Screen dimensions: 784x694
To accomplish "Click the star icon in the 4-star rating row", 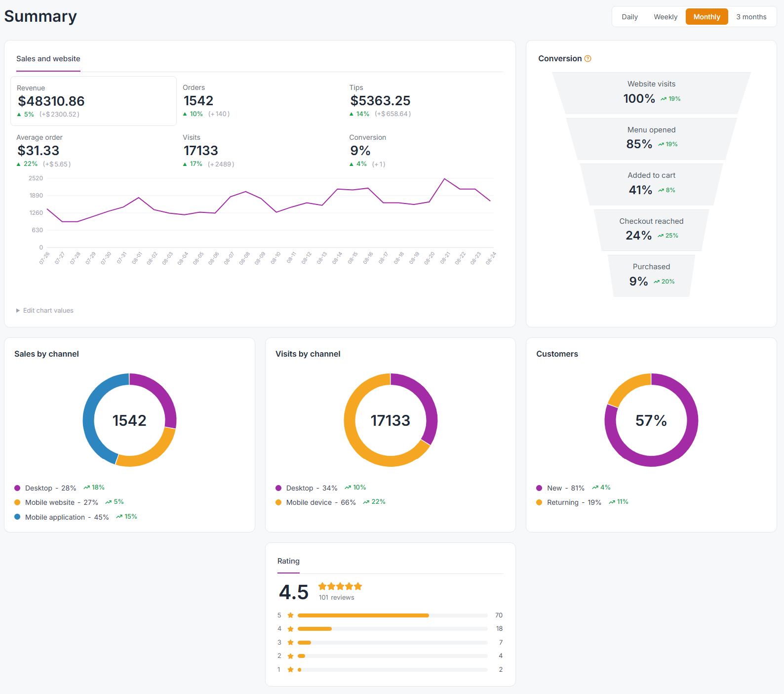I will [290, 629].
